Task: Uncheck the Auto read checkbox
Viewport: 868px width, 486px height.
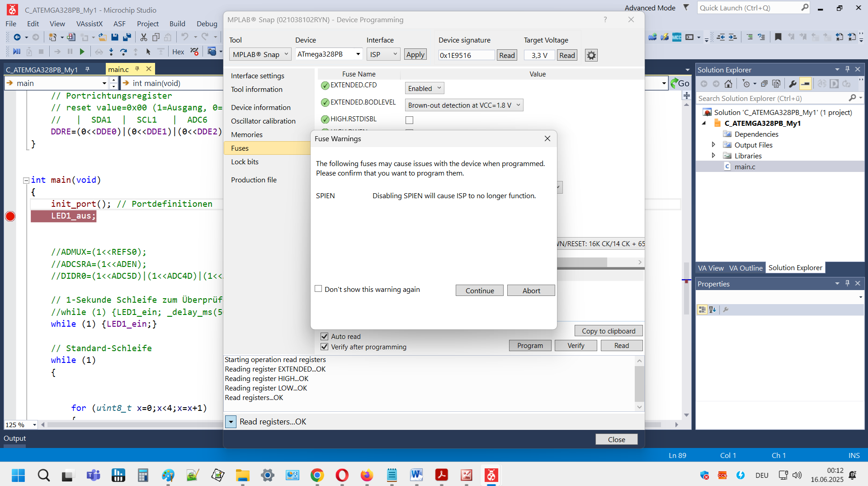Action: pyautogui.click(x=324, y=336)
